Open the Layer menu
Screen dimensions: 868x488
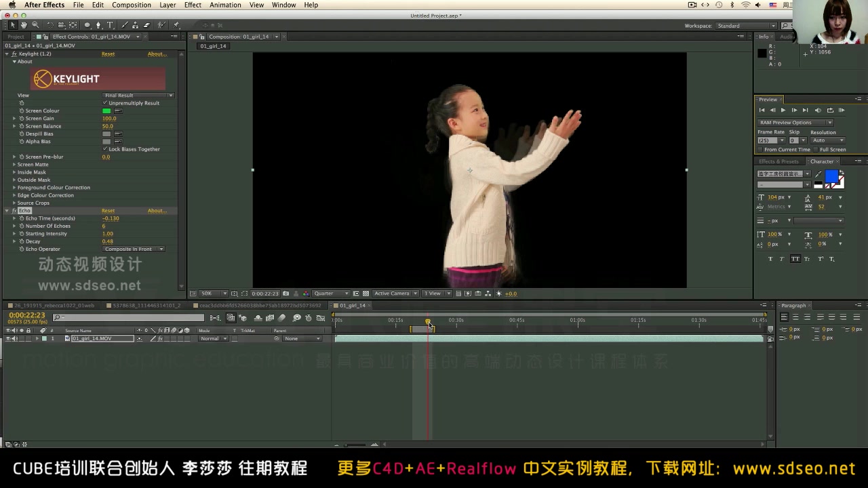167,5
